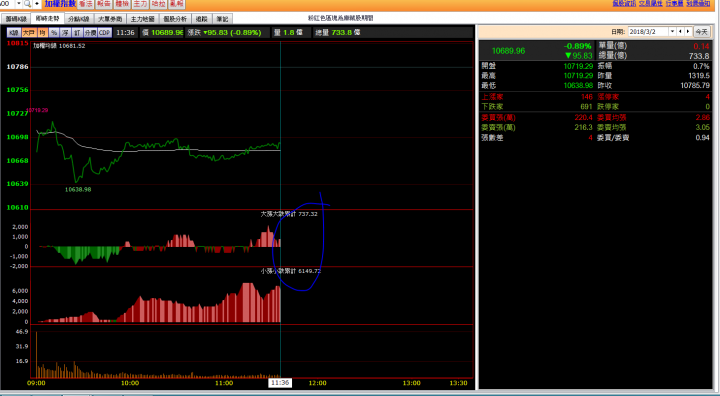Viewport: 720px width, 396px height.
Task: Switch to the 個股分析 tab
Action: tap(175, 19)
